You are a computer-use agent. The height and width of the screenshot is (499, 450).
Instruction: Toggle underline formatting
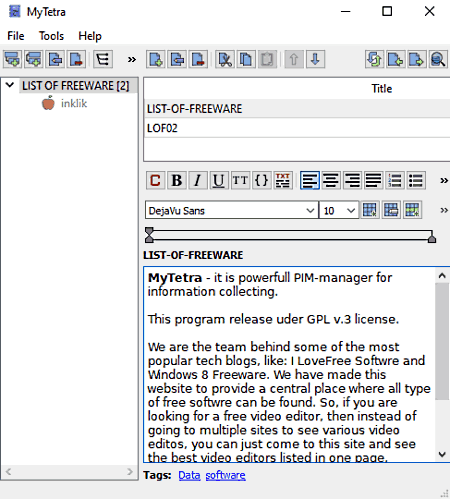tap(219, 181)
